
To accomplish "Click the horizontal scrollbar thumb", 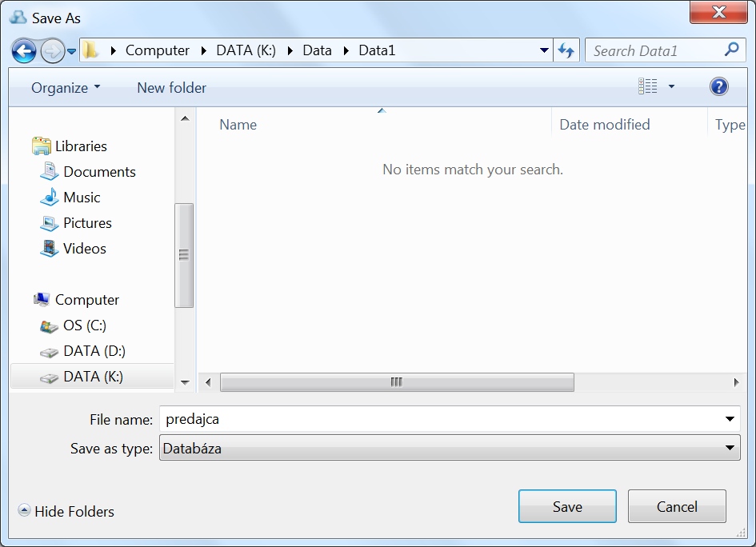I will pos(396,382).
